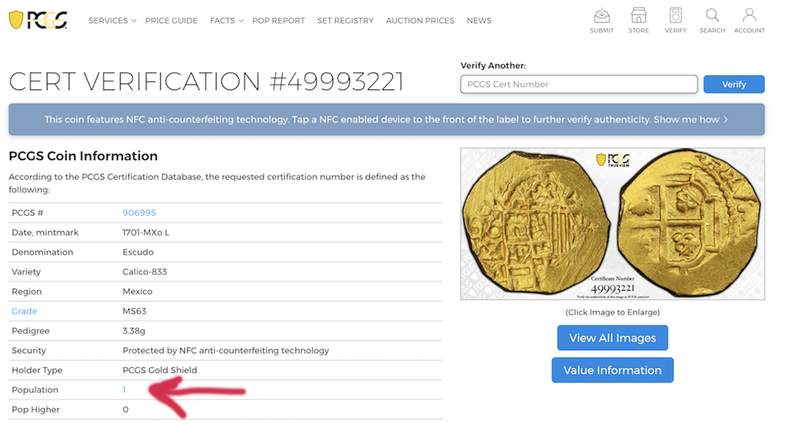800x434 pixels.
Task: Go to Auction Prices
Action: [419, 20]
